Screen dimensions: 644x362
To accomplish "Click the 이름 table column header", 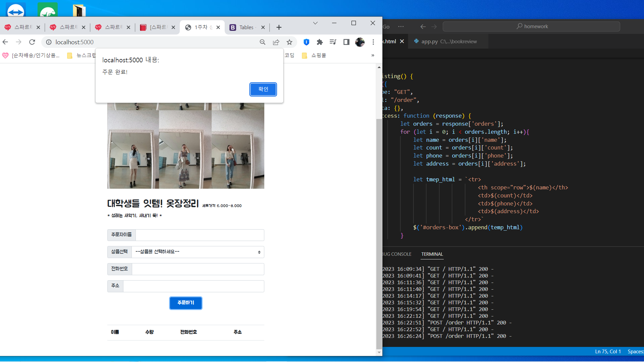I will (115, 332).
